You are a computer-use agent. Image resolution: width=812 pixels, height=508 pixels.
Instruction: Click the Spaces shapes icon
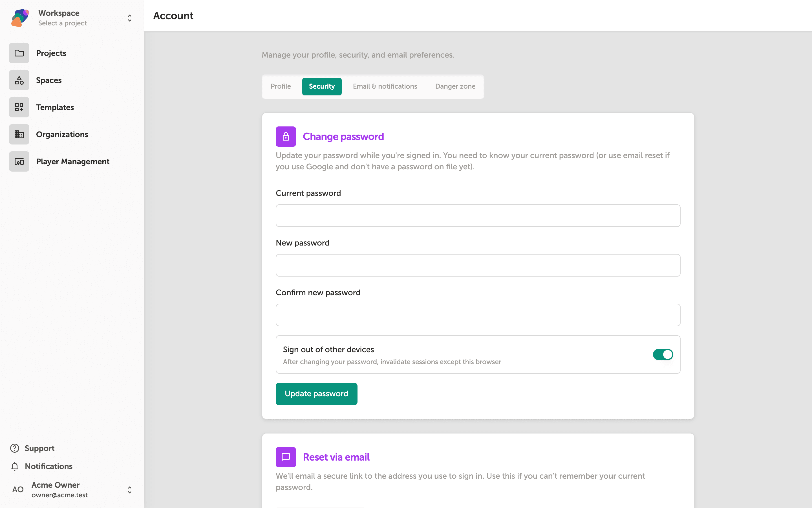click(19, 80)
